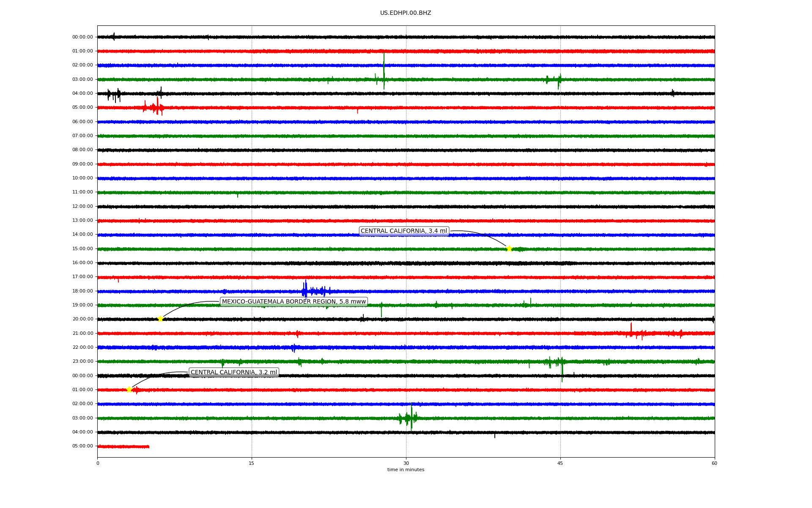Screen dimensions: 812x508
Task: Click the x-axis label "time in minutes"
Action: (405, 470)
